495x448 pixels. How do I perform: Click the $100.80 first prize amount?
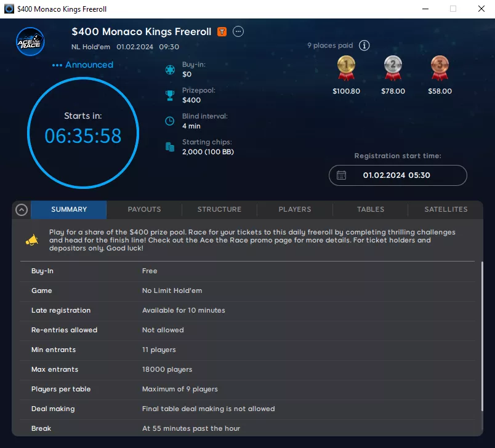[x=346, y=91]
